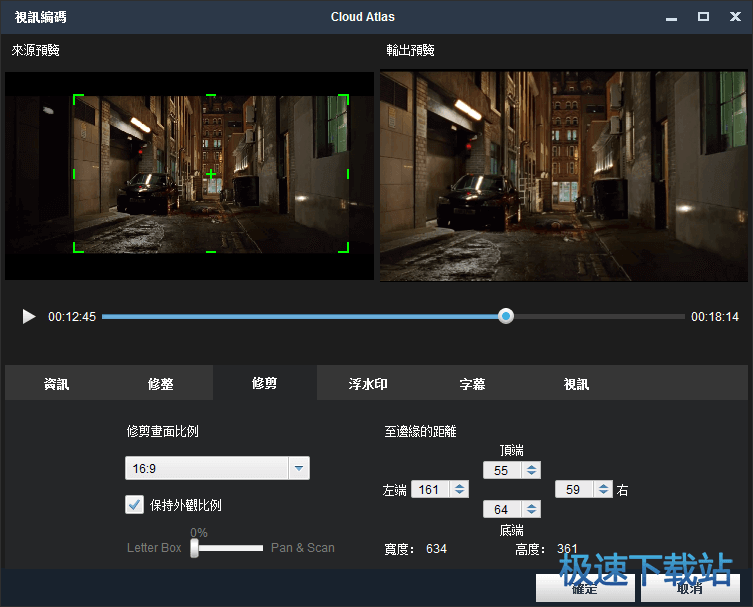This screenshot has width=753, height=607.
Task: Switch to the 字幕 tab
Action: 472,384
